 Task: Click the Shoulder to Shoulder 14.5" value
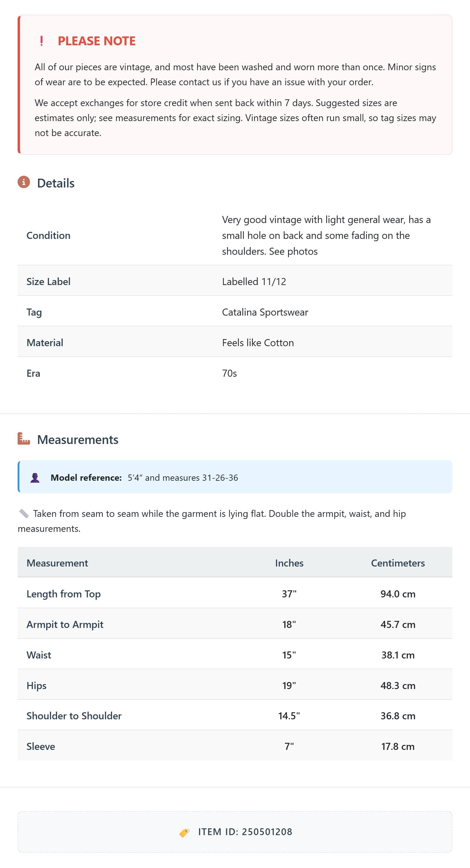click(289, 716)
